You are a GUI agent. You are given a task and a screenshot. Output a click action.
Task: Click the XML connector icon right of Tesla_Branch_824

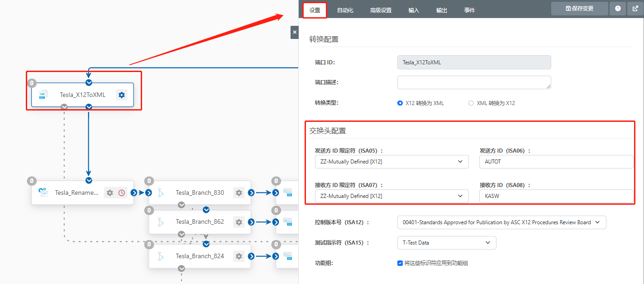287,256
